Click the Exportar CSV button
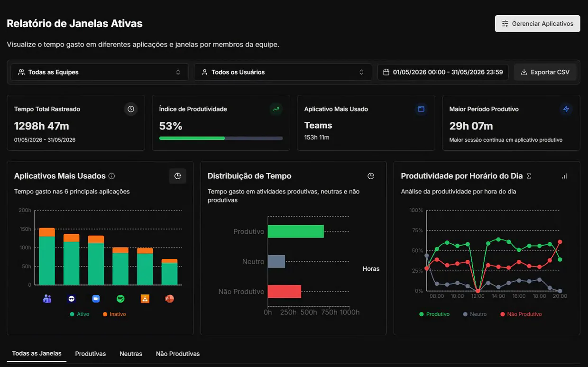 545,72
